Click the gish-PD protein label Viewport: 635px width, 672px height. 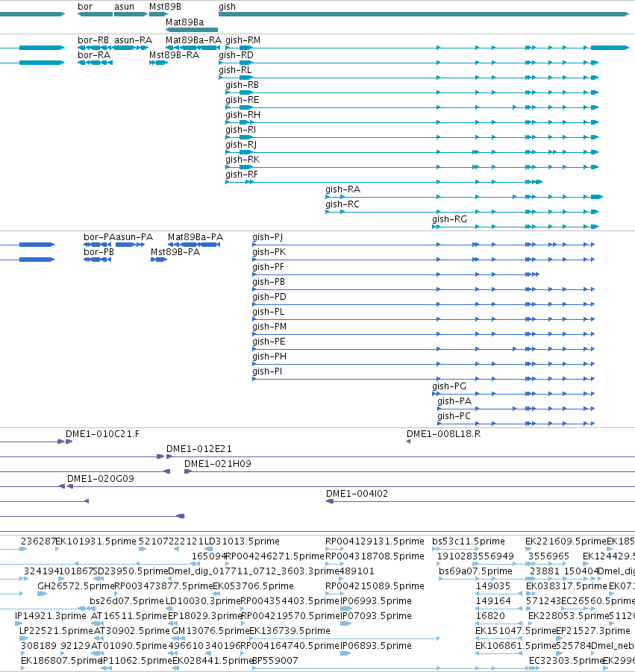[x=269, y=297]
